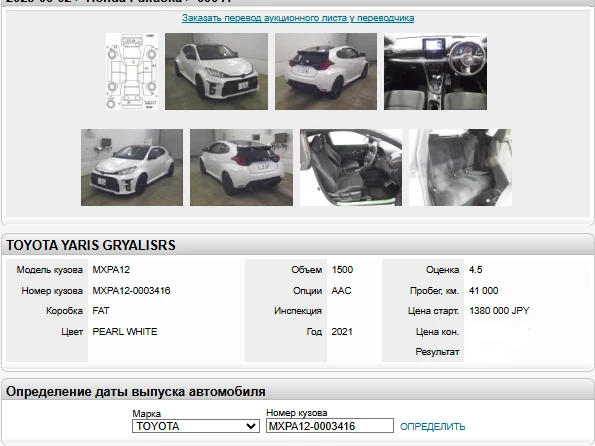
Task: Open the auction sheet translation order link
Action: 298,18
